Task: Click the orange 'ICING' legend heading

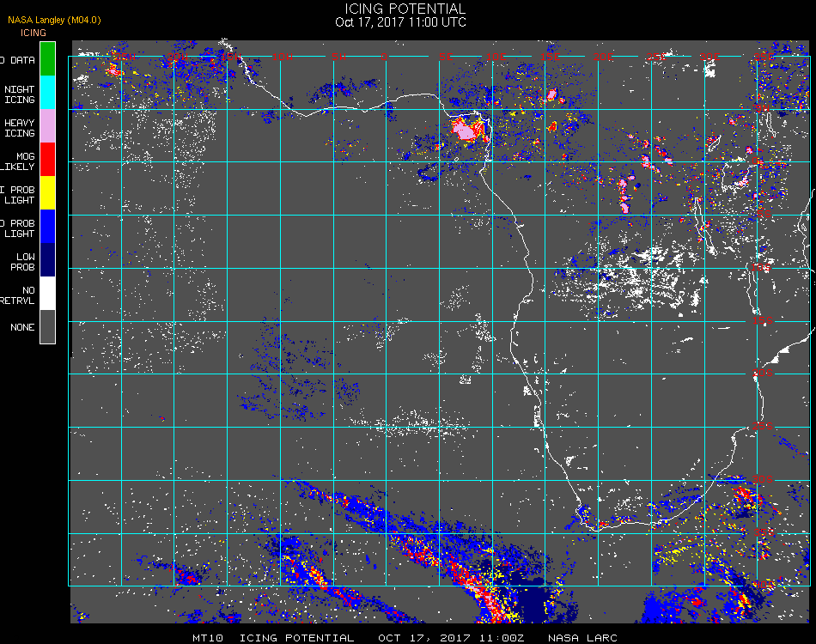Action: click(33, 33)
